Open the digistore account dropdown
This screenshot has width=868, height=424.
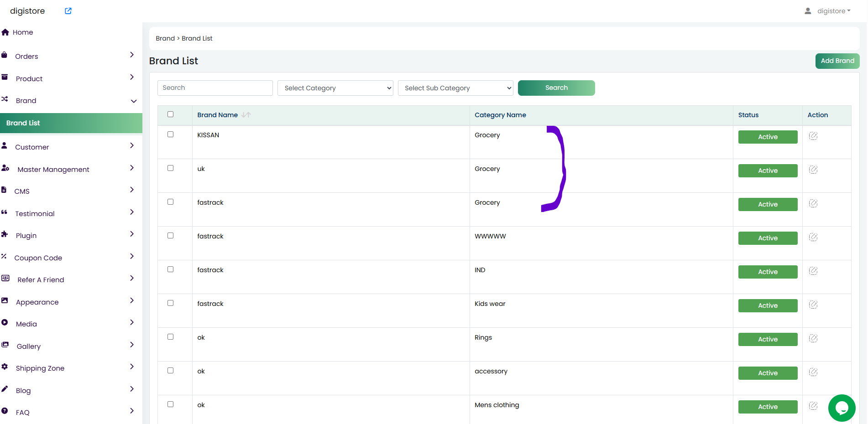point(833,11)
